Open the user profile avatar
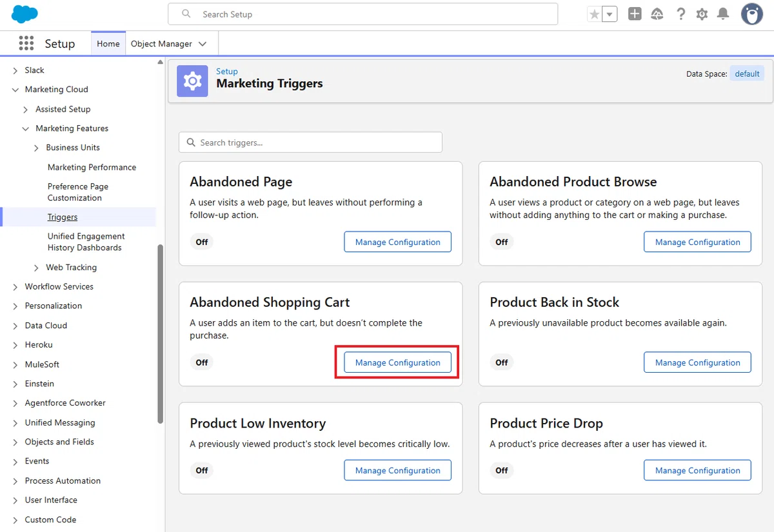This screenshot has width=774, height=532. (x=752, y=14)
